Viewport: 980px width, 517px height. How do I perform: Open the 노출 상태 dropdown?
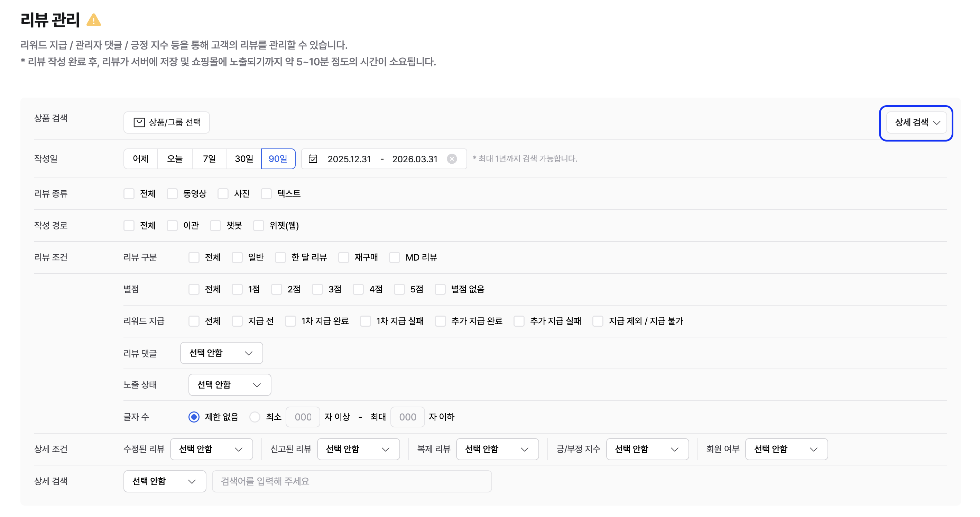(230, 385)
